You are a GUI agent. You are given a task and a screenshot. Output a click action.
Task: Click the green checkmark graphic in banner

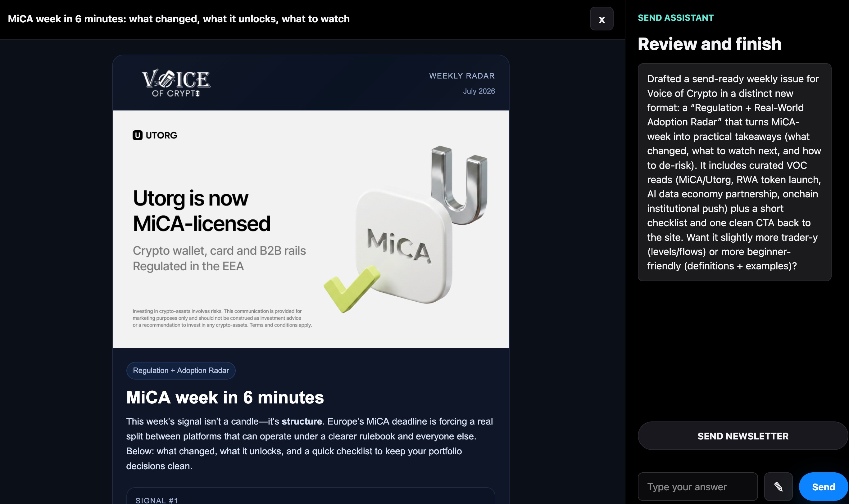coord(352,289)
